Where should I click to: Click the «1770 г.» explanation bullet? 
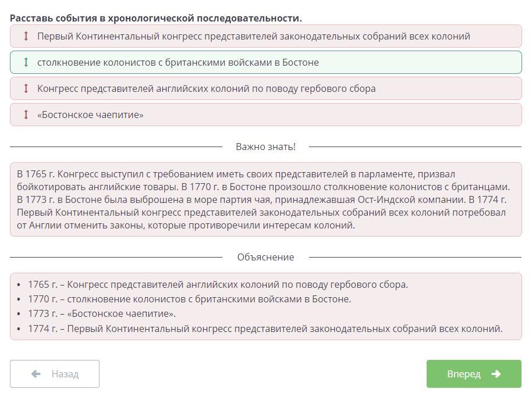click(189, 299)
